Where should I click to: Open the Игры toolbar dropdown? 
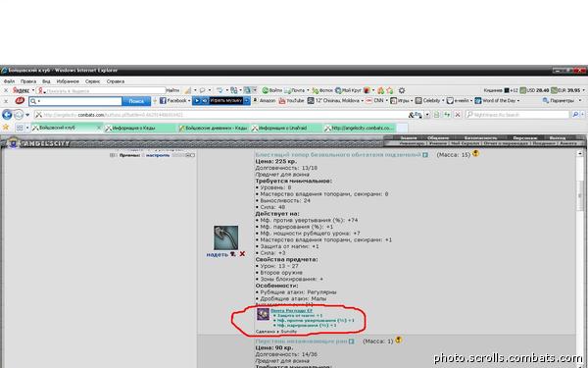click(x=401, y=101)
